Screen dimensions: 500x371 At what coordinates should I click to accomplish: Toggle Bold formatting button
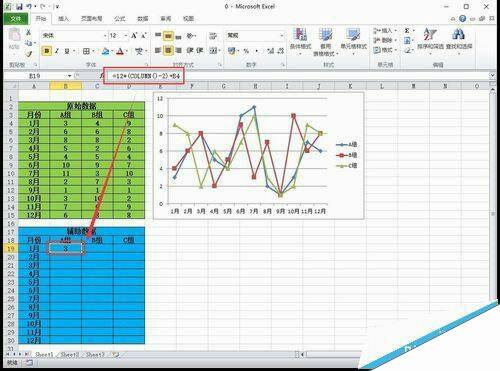[47, 51]
